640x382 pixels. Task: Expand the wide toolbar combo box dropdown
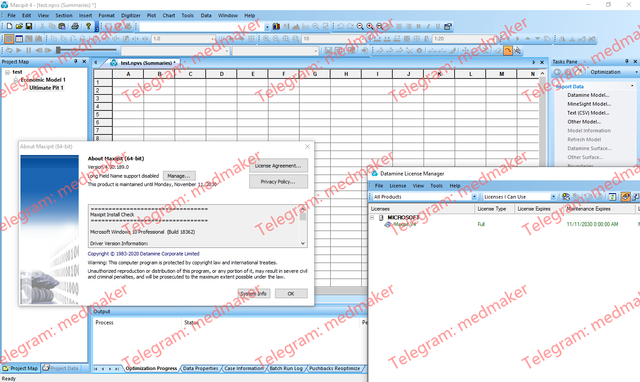[267, 27]
